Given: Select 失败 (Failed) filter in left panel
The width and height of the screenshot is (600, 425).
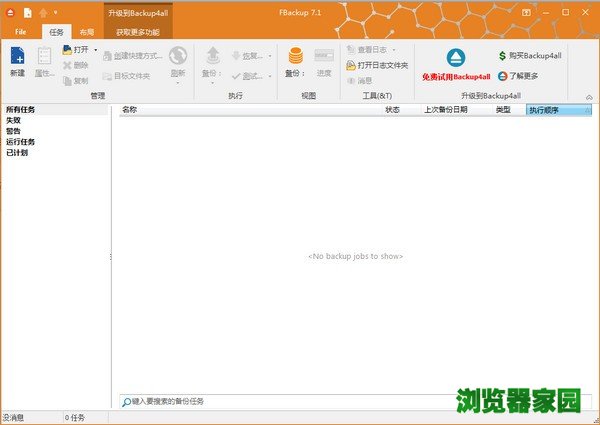Looking at the screenshot, I should [13, 120].
